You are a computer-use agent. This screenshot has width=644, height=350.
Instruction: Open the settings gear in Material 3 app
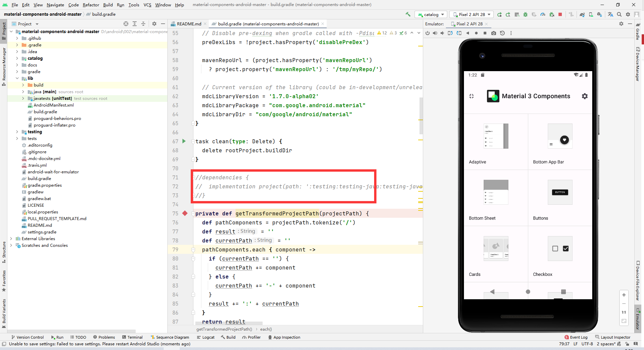(x=585, y=96)
